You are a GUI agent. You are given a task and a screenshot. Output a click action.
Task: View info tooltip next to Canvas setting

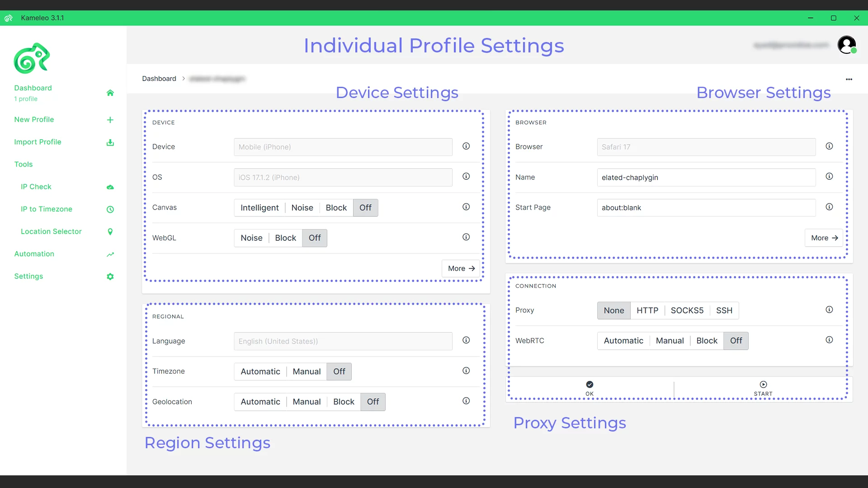tap(466, 206)
